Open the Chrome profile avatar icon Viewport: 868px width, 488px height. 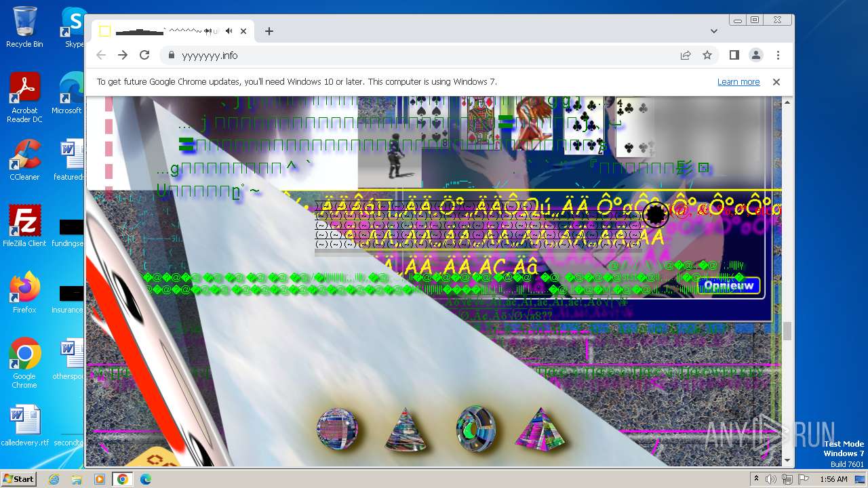tap(755, 55)
